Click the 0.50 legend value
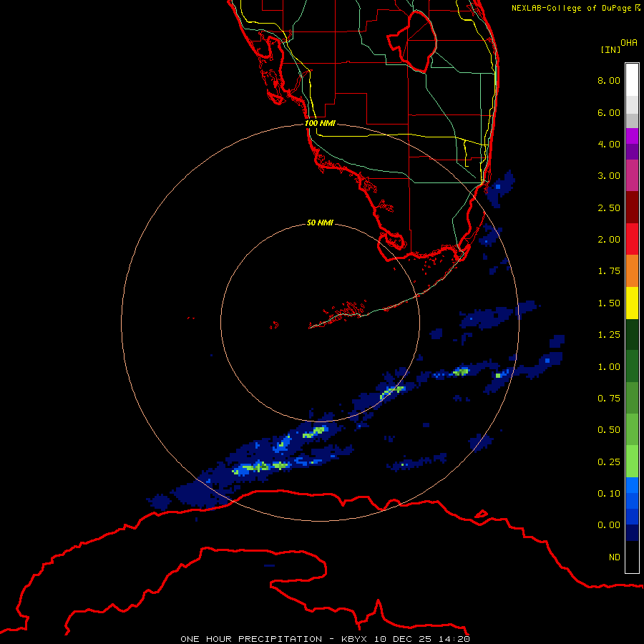Viewport: 644px width, 644px height. click(x=609, y=430)
